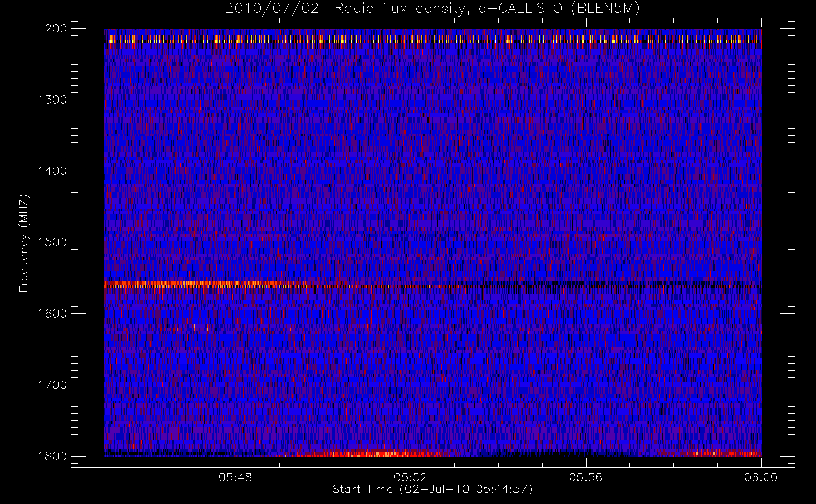Click the "Start Time (02-Jul-10 05:44:37)" label
Viewport: 816px width, 504px height.
[433, 489]
